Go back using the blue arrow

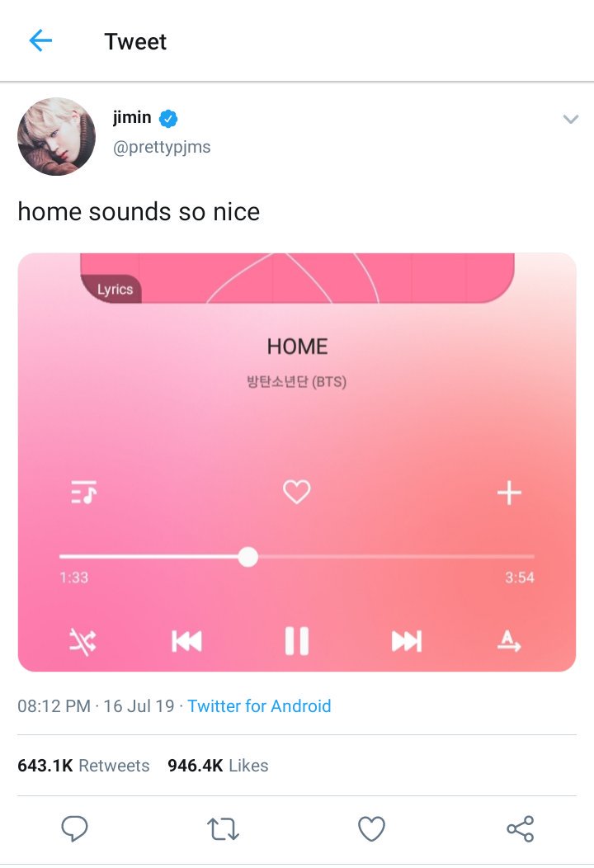pos(40,41)
